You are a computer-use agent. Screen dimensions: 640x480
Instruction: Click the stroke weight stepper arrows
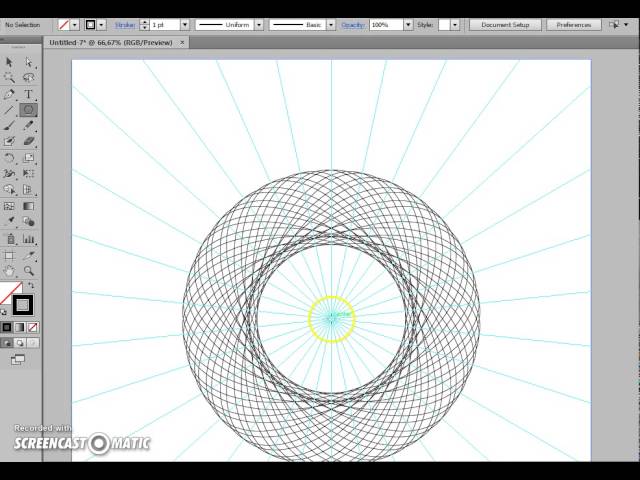coord(144,25)
